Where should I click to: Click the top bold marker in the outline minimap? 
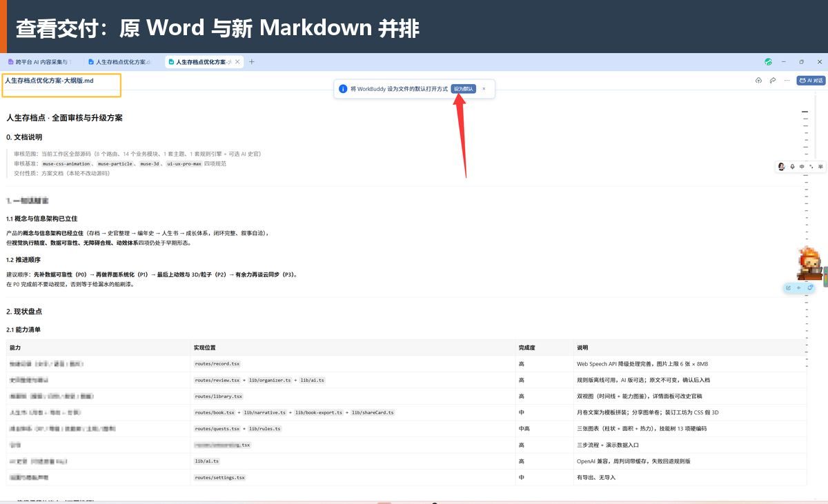(805, 111)
